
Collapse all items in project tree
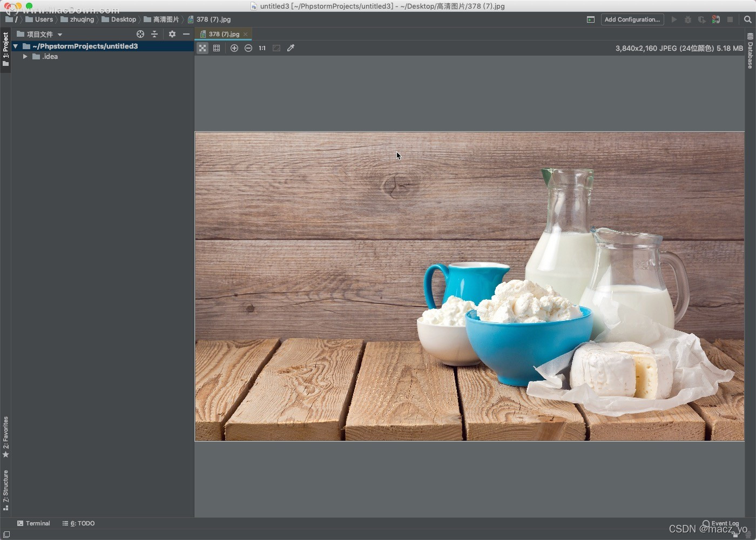pos(154,34)
